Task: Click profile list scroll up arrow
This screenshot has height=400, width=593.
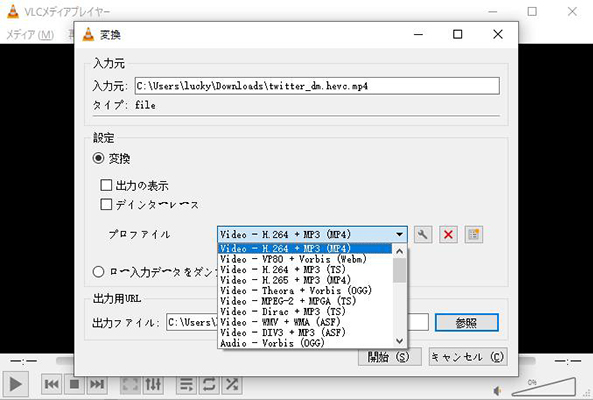Action: tap(399, 251)
